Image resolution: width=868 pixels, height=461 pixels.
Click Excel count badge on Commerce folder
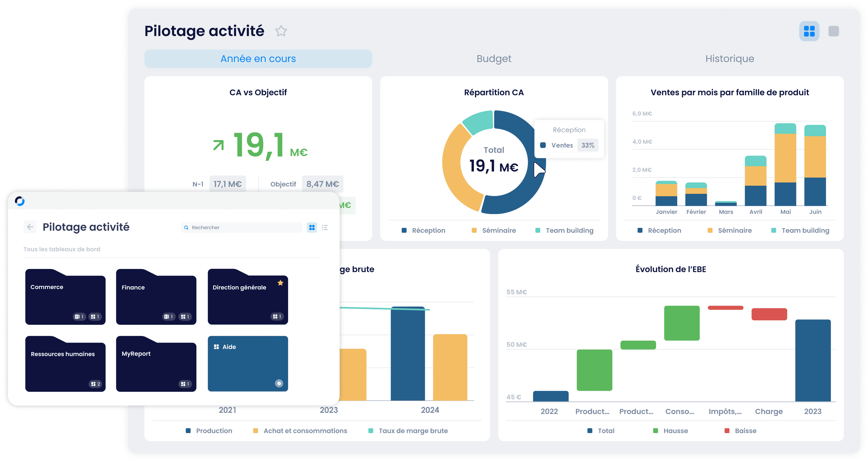tap(79, 317)
